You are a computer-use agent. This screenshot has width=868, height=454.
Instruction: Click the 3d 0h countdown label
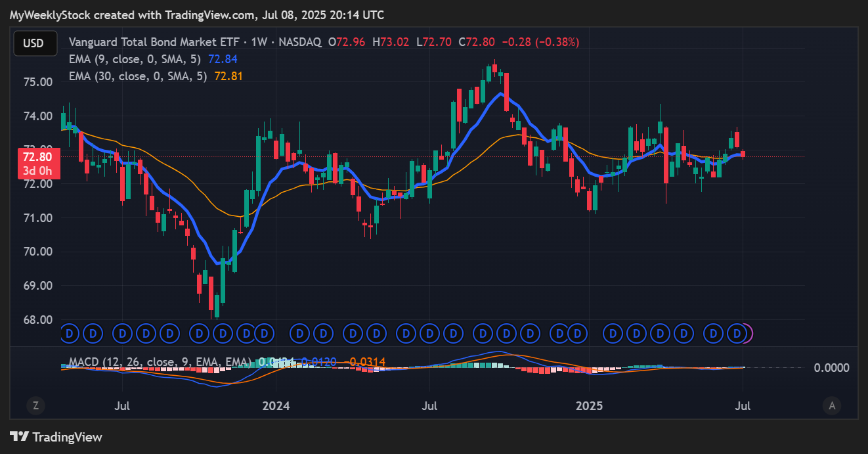pyautogui.click(x=37, y=171)
